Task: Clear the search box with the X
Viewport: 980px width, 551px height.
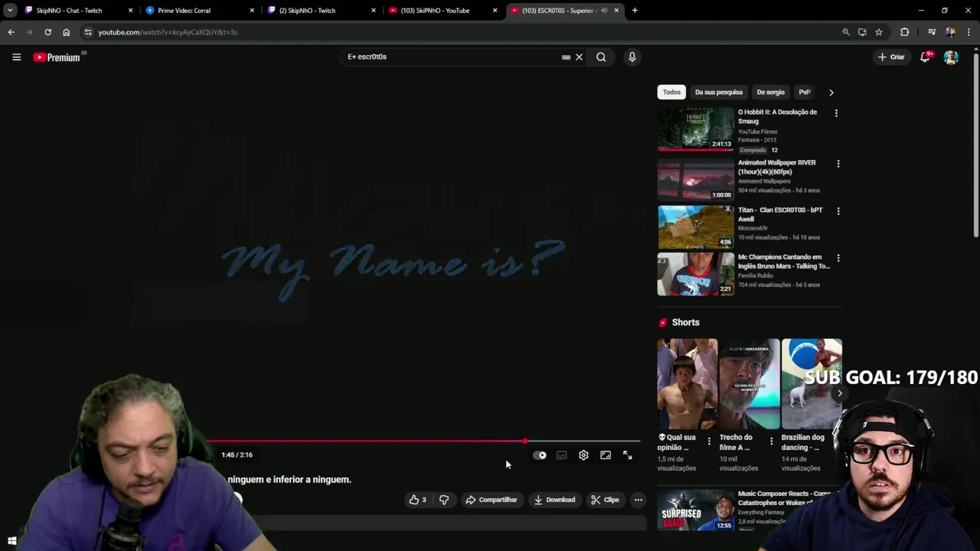Action: click(579, 57)
